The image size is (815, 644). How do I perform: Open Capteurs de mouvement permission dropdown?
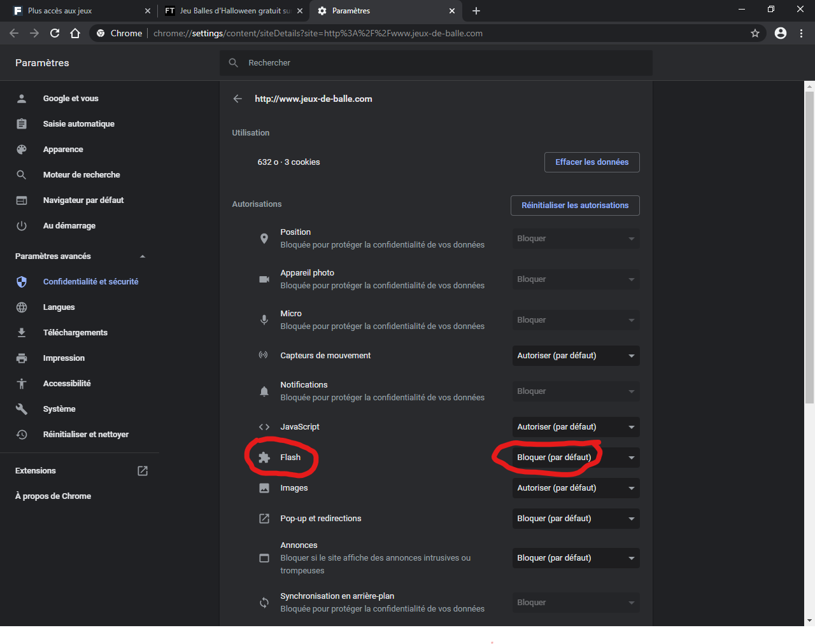click(x=576, y=356)
